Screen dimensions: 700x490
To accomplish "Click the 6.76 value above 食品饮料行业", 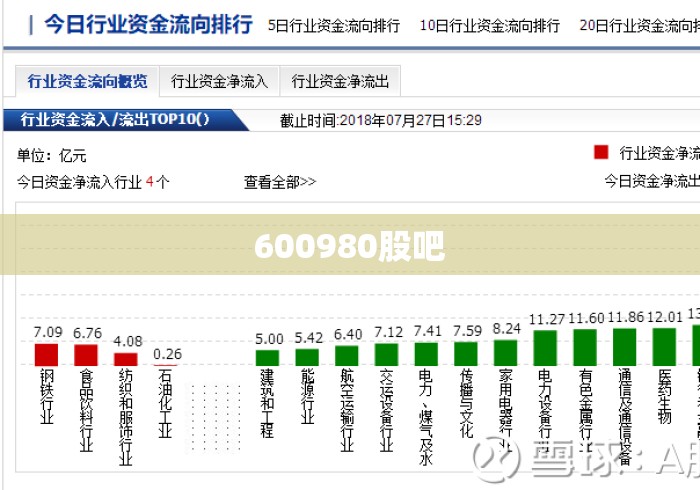I will (88, 333).
